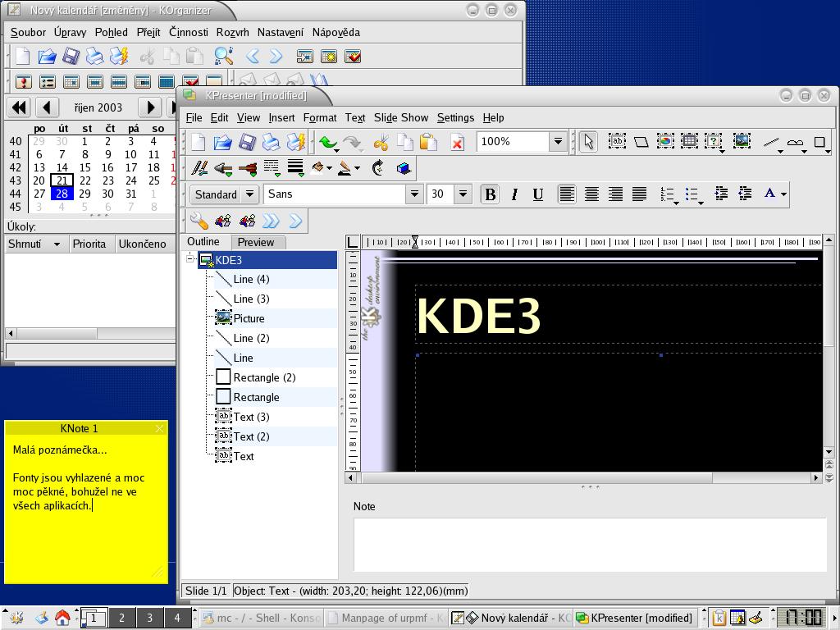Open font color dropdown arrow
This screenshot has width=840, height=630.
point(783,194)
